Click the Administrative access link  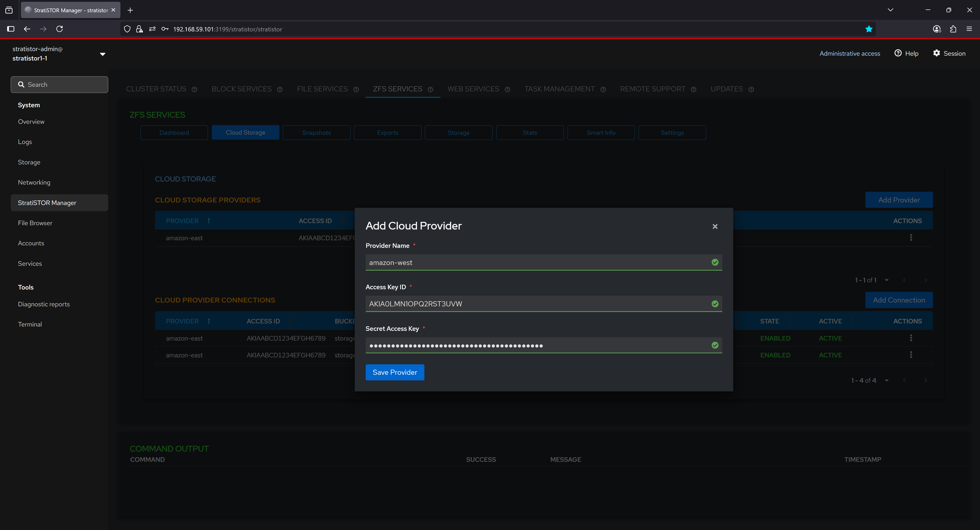(850, 53)
